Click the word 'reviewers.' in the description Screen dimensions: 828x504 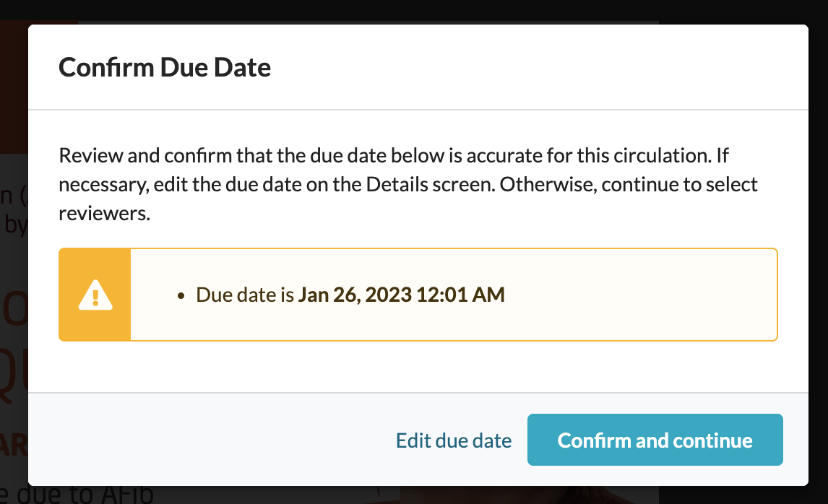105,213
